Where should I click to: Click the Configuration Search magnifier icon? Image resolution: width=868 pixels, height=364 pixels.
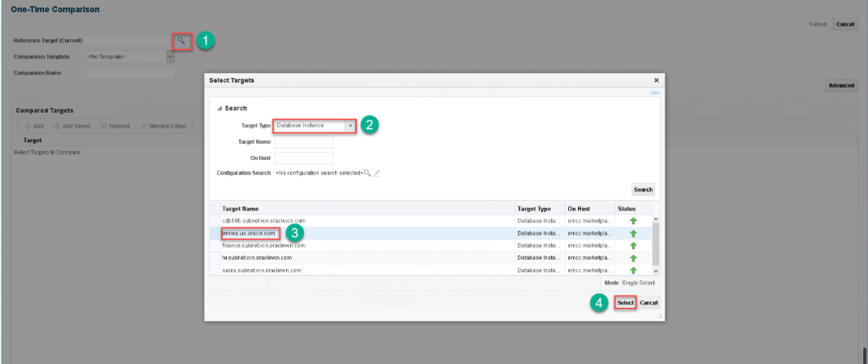click(367, 173)
